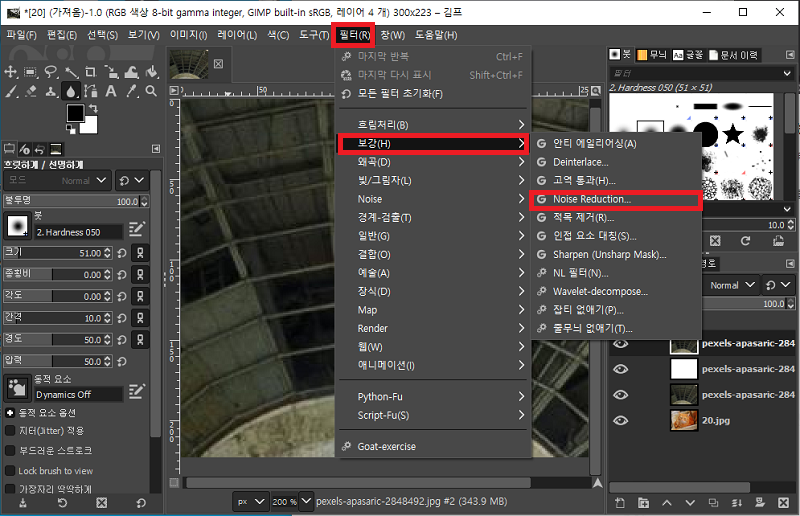Select the Bucket Fill tool
The image size is (800, 516).
coord(152,72)
